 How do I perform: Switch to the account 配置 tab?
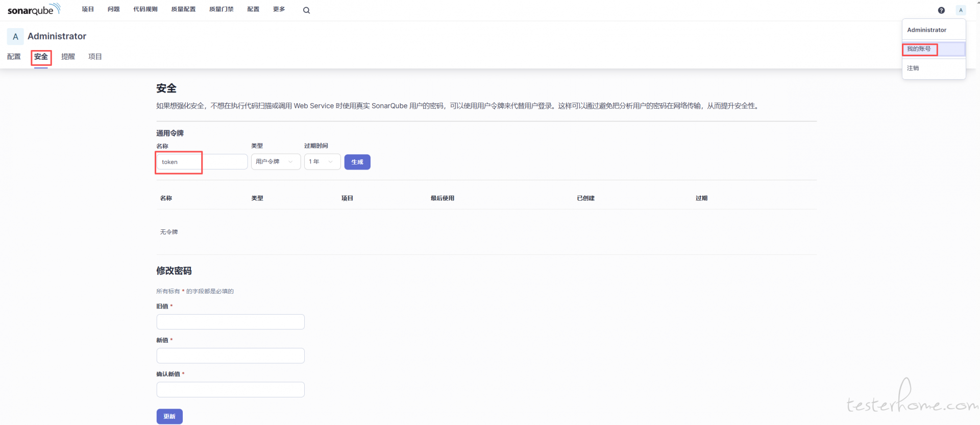click(14, 57)
